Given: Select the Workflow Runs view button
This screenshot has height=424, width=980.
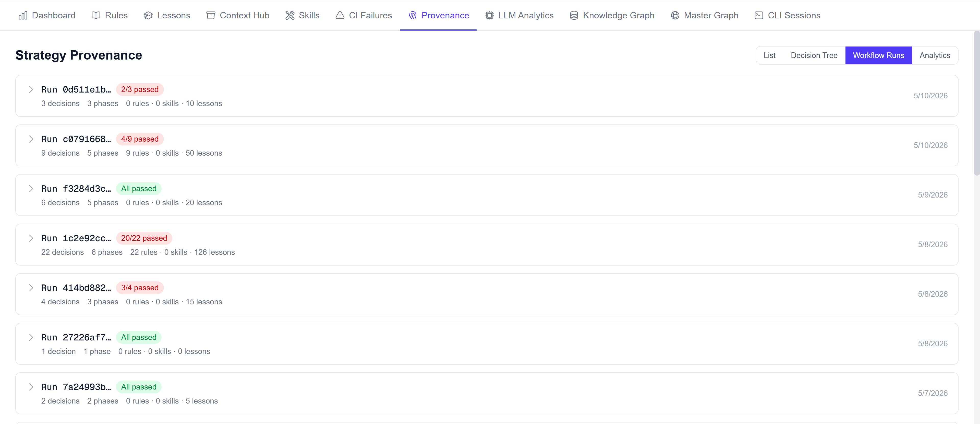Looking at the screenshot, I should (878, 55).
